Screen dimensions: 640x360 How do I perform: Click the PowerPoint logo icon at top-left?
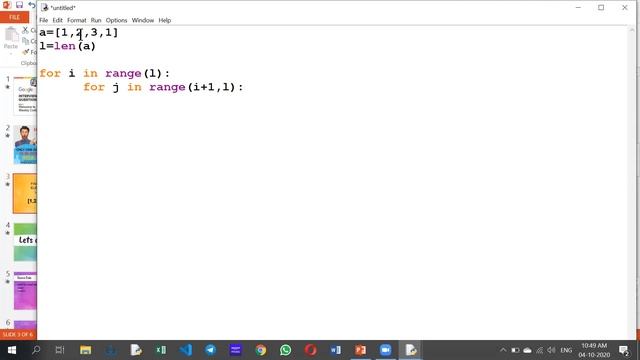7,5
